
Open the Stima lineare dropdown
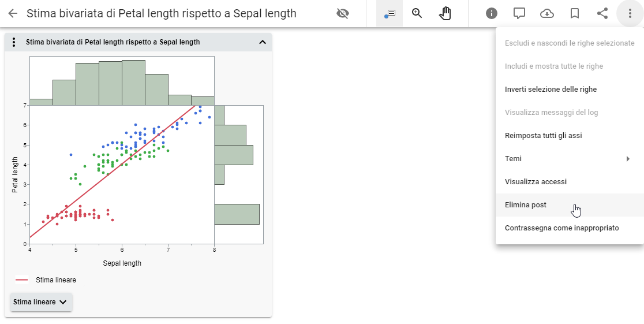pos(42,302)
